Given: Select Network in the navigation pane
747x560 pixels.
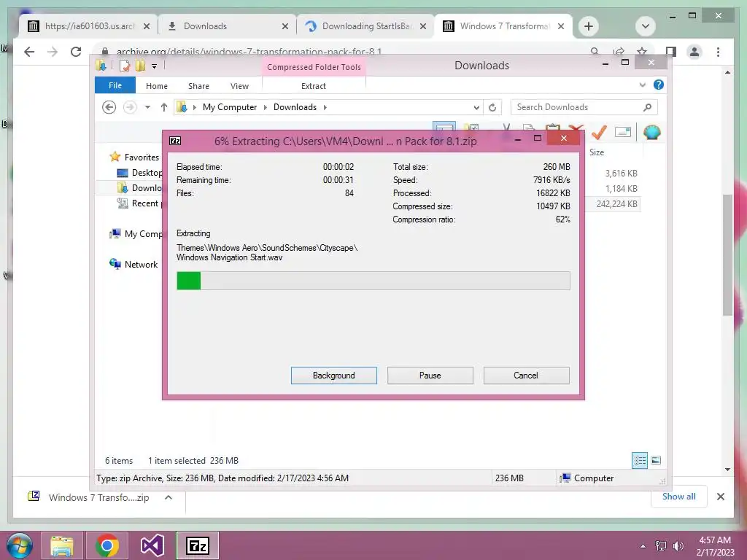Looking at the screenshot, I should [141, 264].
